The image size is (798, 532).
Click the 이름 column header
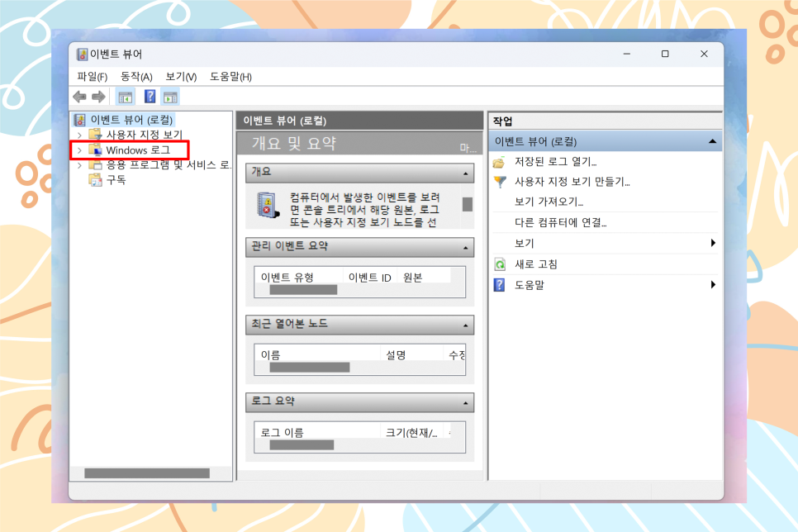pos(316,354)
